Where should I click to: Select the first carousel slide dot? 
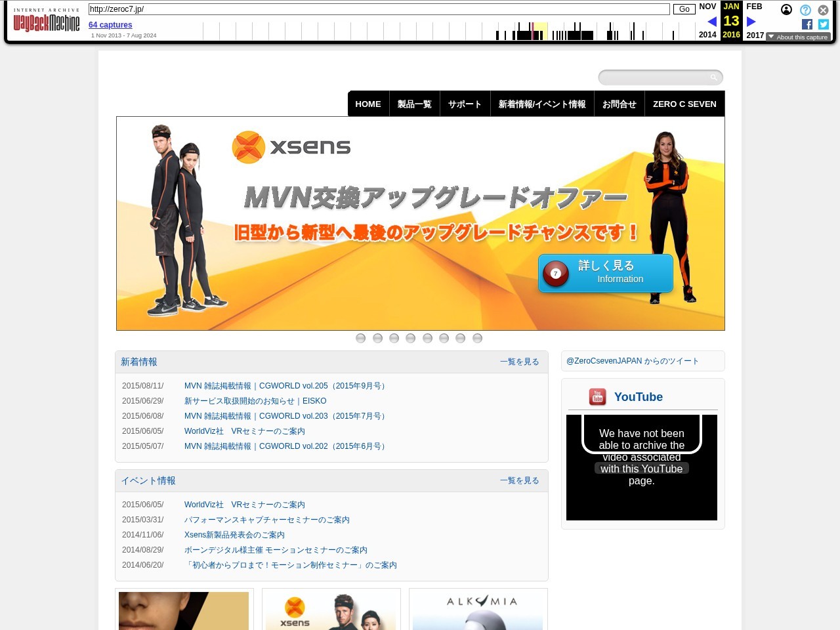pos(360,338)
